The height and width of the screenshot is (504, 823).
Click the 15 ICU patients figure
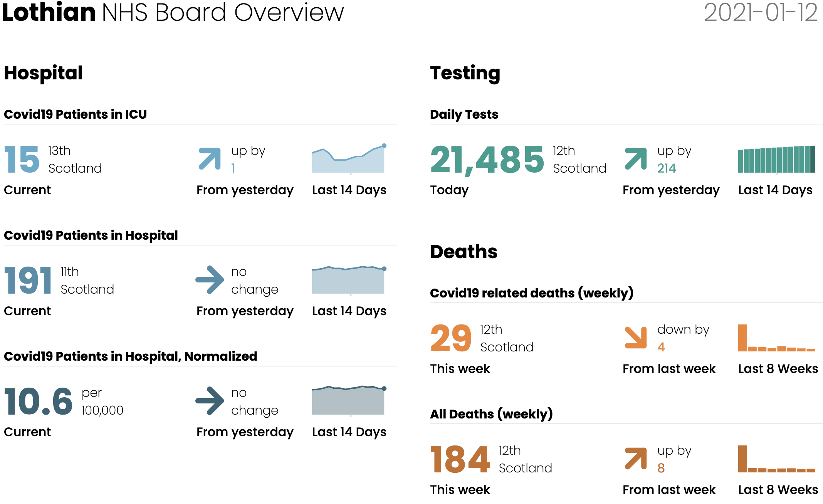22,160
